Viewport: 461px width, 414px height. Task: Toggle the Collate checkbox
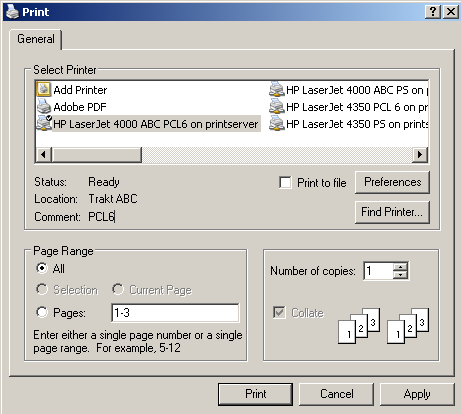click(279, 313)
